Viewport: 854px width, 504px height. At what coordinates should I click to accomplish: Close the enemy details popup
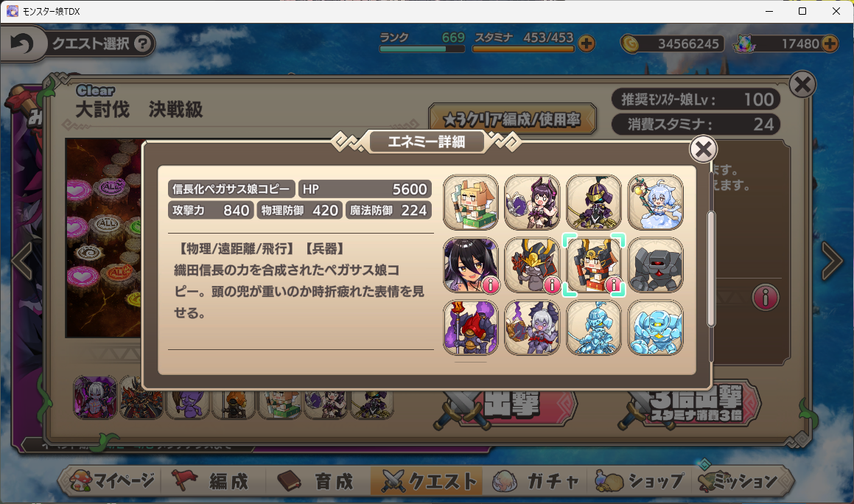[x=703, y=149]
